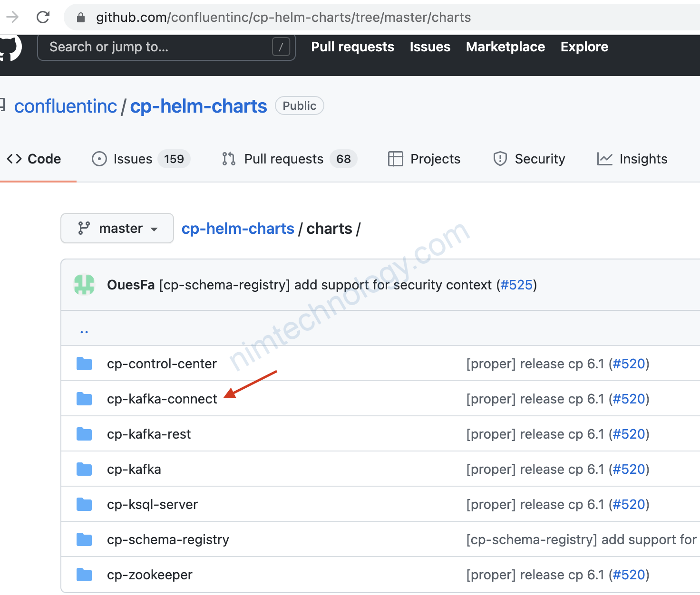700x595 pixels.
Task: Click the cp-control-center folder icon
Action: pyautogui.click(x=84, y=364)
